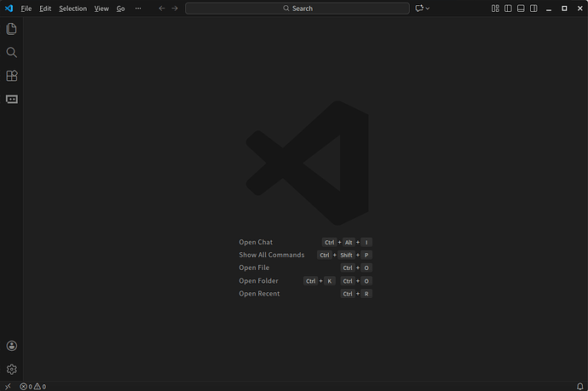Open the View menu

pyautogui.click(x=101, y=9)
